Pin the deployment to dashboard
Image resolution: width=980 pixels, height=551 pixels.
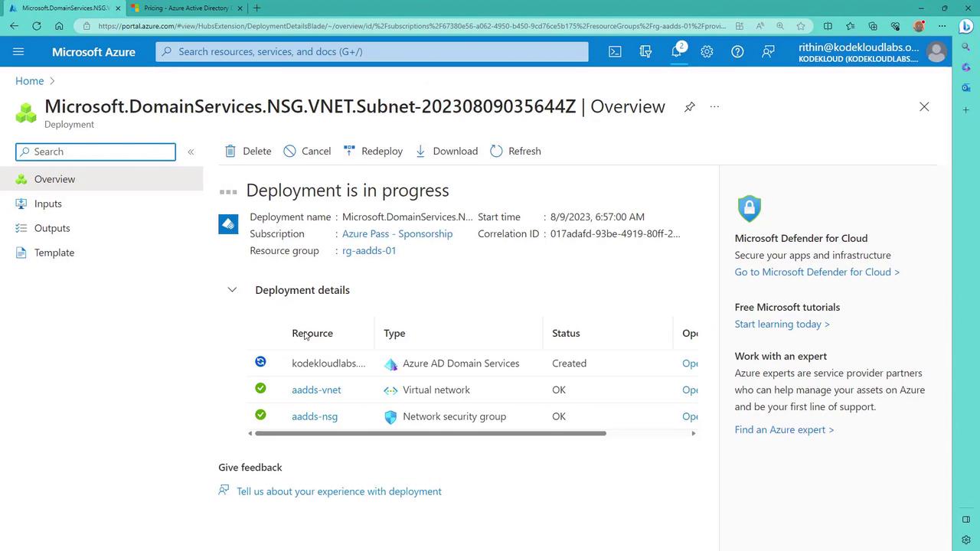point(689,107)
